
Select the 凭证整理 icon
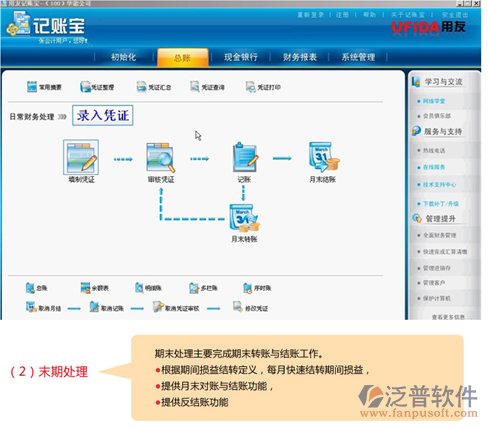pyautogui.click(x=86, y=87)
